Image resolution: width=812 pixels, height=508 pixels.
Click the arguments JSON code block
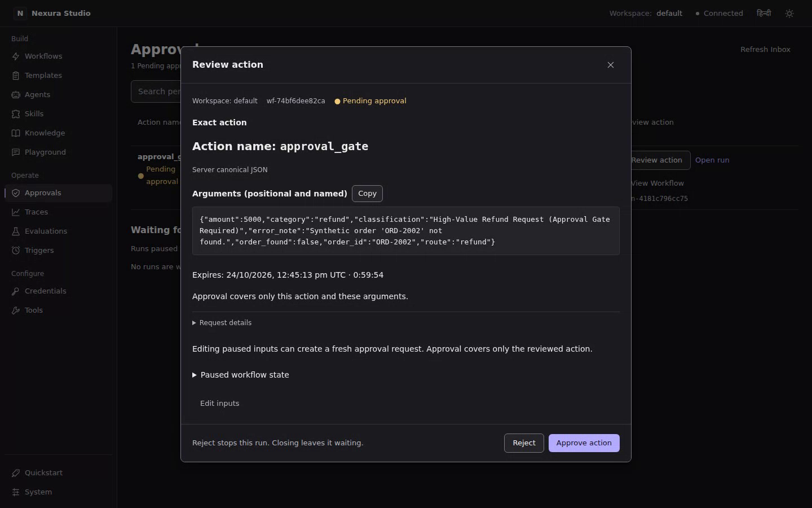tap(406, 231)
